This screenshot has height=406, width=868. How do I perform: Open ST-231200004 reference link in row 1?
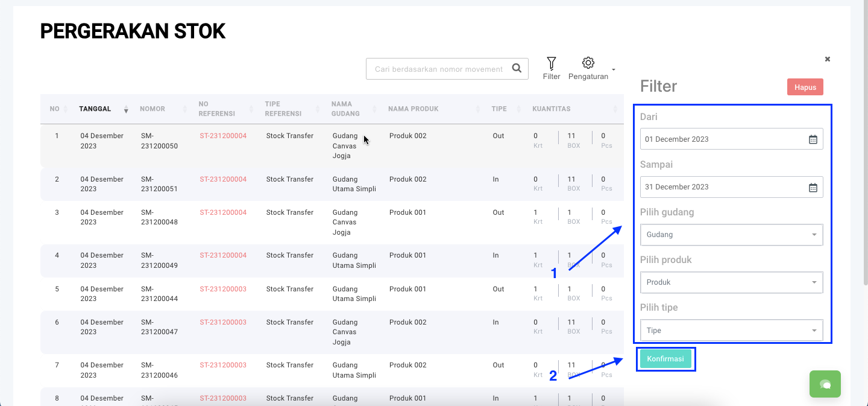point(223,136)
